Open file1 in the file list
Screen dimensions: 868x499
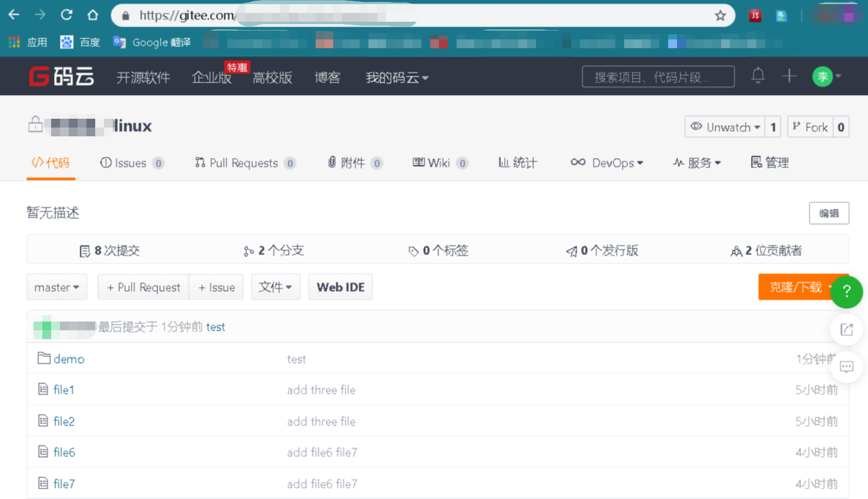[63, 390]
